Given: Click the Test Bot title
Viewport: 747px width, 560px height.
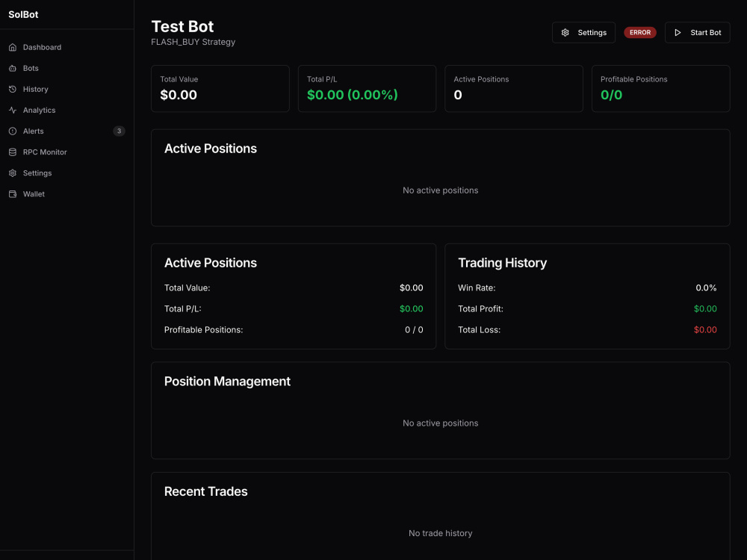Looking at the screenshot, I should (182, 26).
